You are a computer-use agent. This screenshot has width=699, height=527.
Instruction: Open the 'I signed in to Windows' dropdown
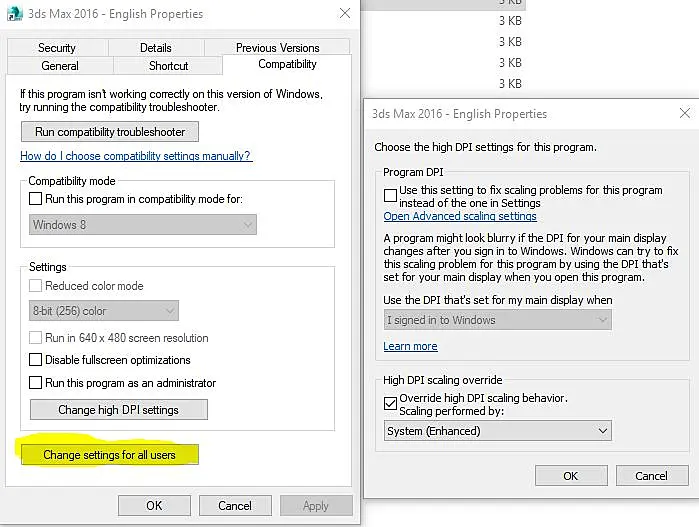click(498, 320)
